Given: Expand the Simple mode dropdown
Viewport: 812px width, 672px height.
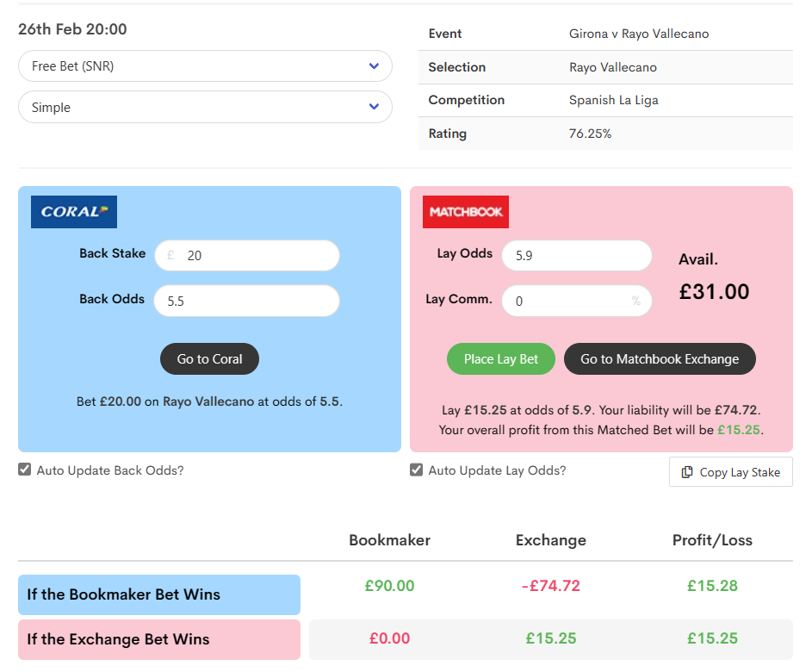Looking at the screenshot, I should tap(205, 108).
